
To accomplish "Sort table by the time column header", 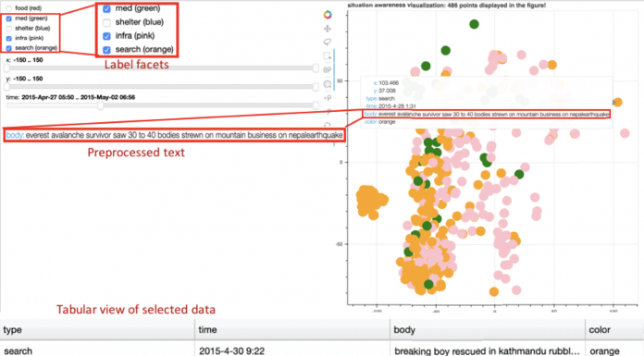I will [292, 330].
